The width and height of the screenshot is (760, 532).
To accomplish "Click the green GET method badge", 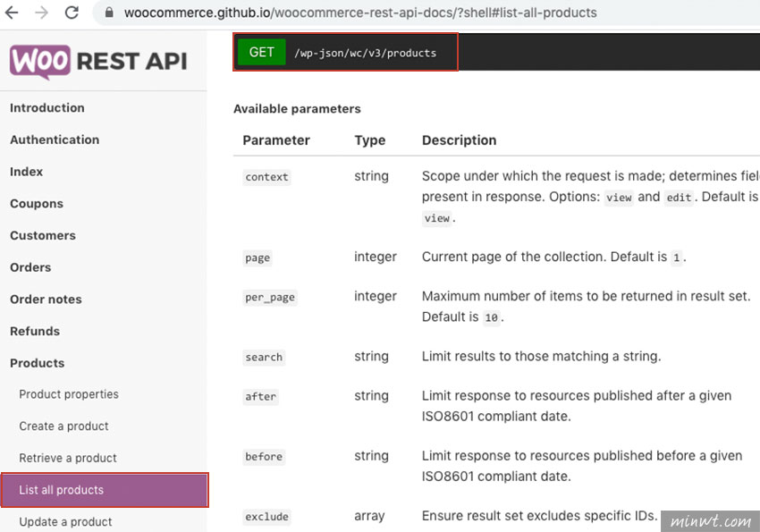I will 262,53.
